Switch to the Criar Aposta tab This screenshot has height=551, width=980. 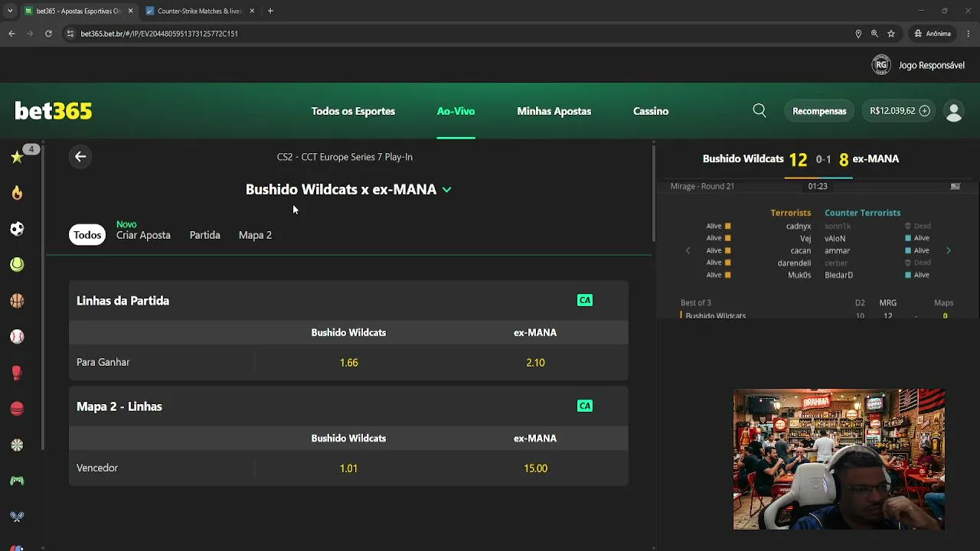(143, 235)
